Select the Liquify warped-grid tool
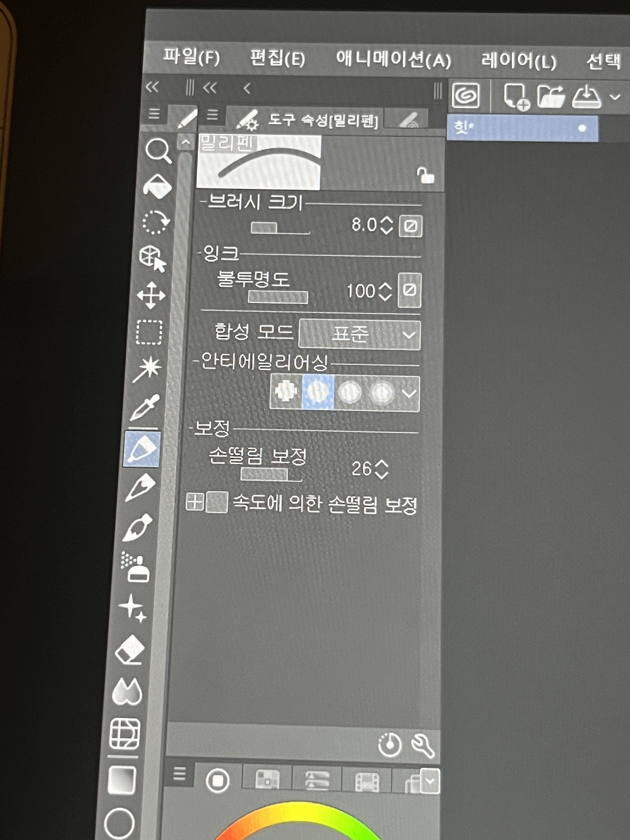 point(125,734)
